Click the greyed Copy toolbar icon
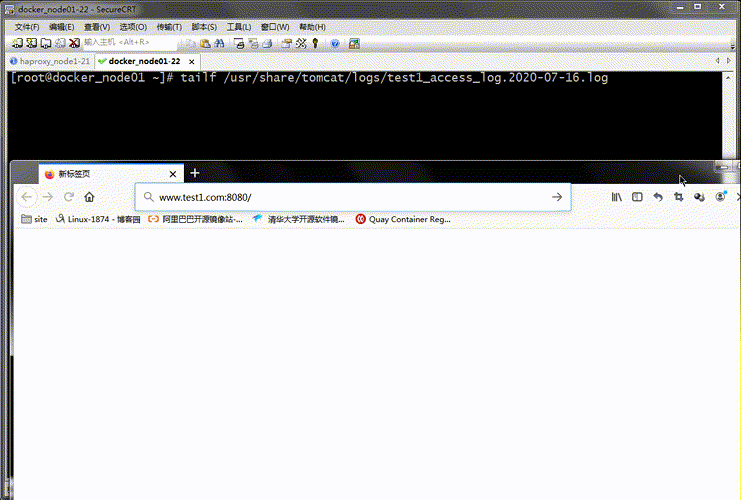 (190, 43)
